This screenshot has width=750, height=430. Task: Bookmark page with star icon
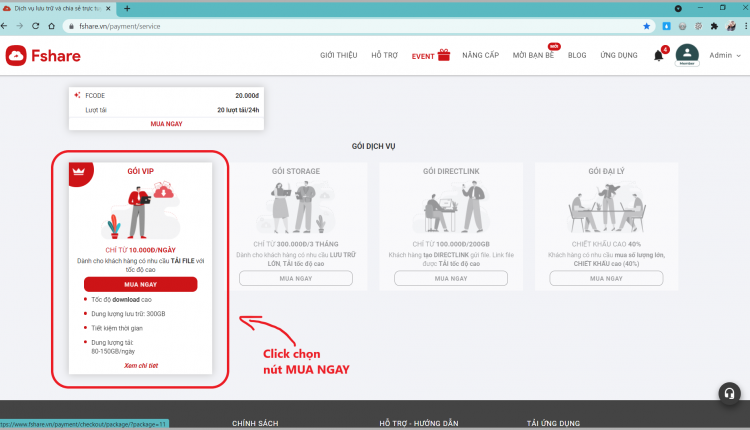tap(647, 26)
